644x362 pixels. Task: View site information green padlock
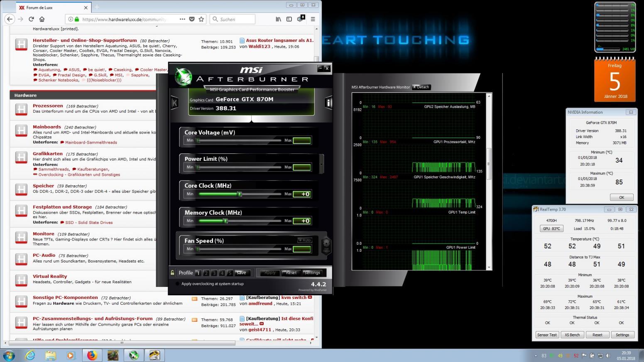coord(77,19)
